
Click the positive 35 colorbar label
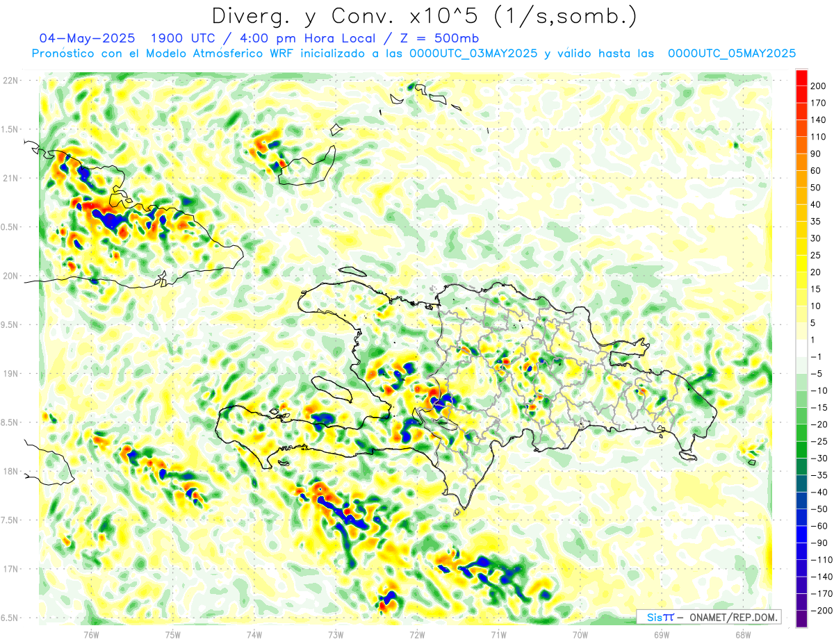(817, 222)
